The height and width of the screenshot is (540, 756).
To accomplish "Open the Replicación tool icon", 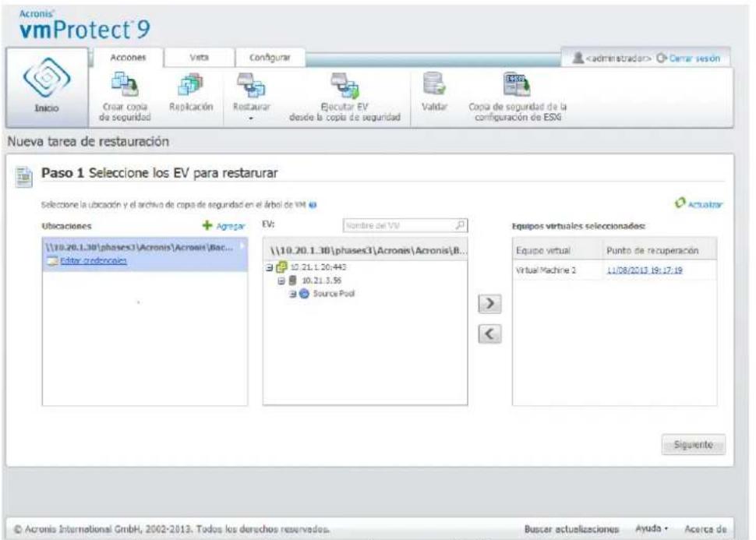I will click(191, 84).
